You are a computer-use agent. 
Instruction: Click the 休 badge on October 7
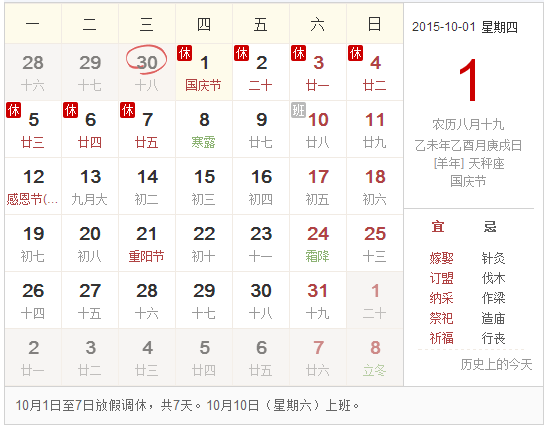pyautogui.click(x=127, y=110)
